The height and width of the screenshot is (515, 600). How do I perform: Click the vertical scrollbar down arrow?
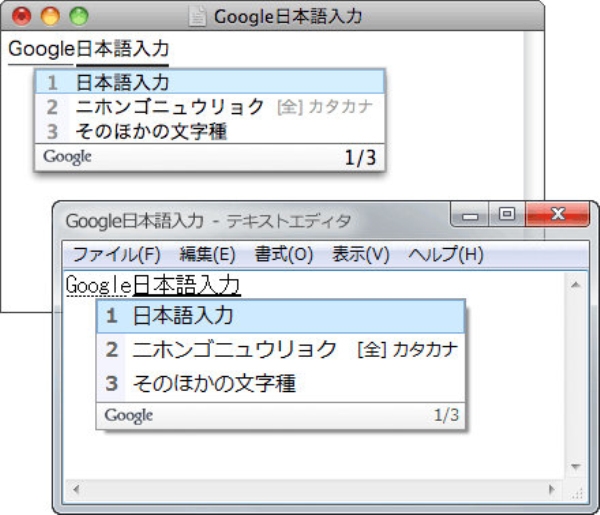point(576,467)
